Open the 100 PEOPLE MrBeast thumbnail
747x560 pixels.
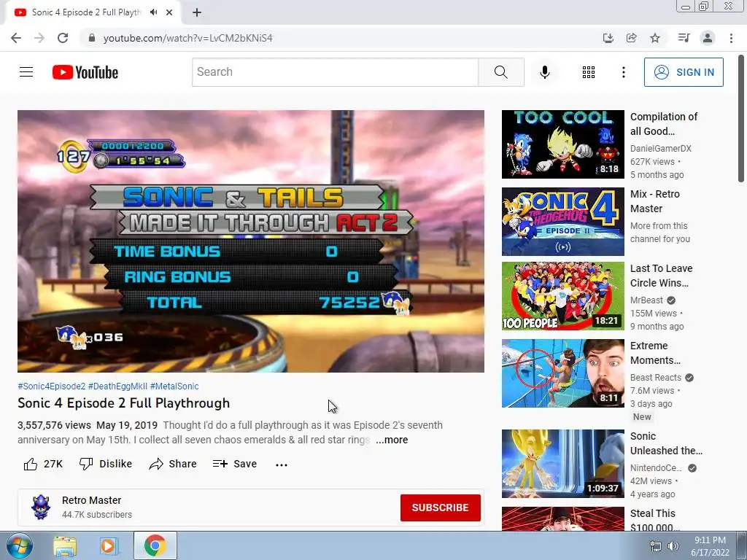pos(562,296)
